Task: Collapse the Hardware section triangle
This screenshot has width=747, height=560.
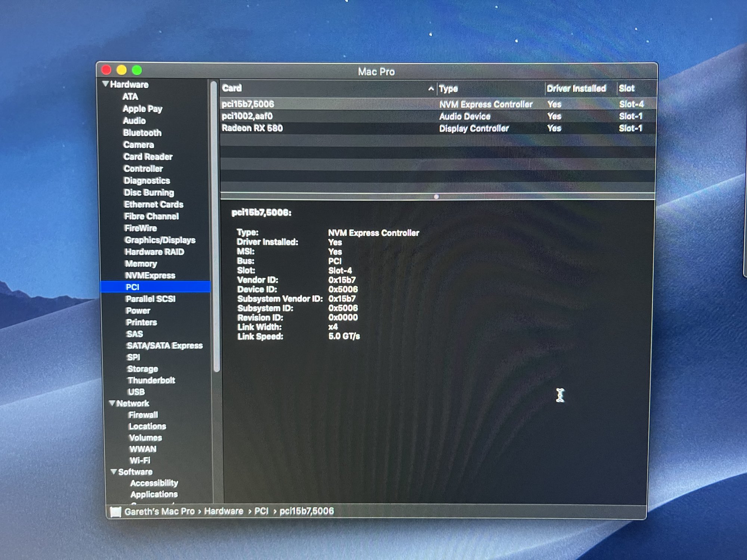Action: [106, 84]
